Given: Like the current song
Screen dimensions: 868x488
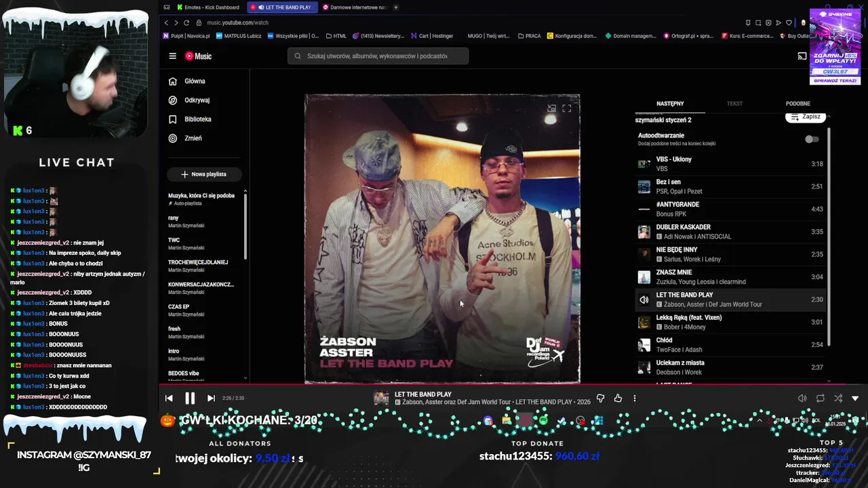Looking at the screenshot, I should pyautogui.click(x=618, y=399).
